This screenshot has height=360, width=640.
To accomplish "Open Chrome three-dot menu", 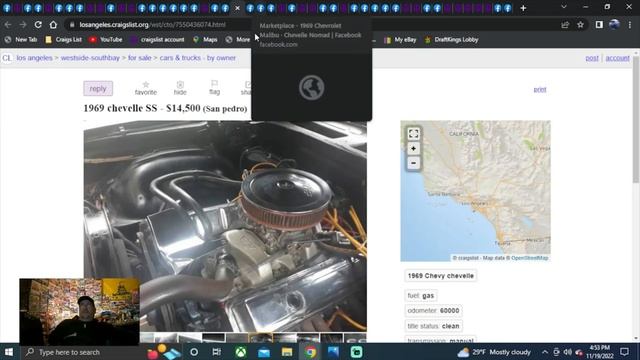I will tap(630, 25).
